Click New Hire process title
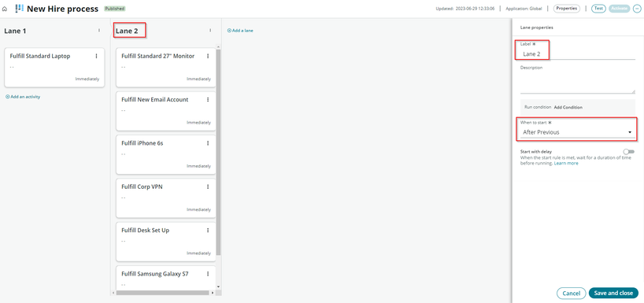Viewport: 644px width, 303px height. click(62, 9)
